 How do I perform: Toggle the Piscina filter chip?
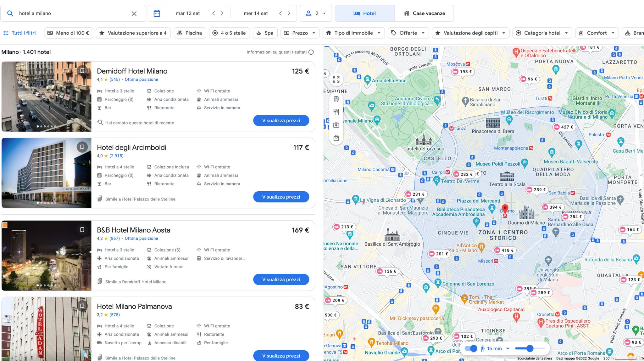(190, 33)
